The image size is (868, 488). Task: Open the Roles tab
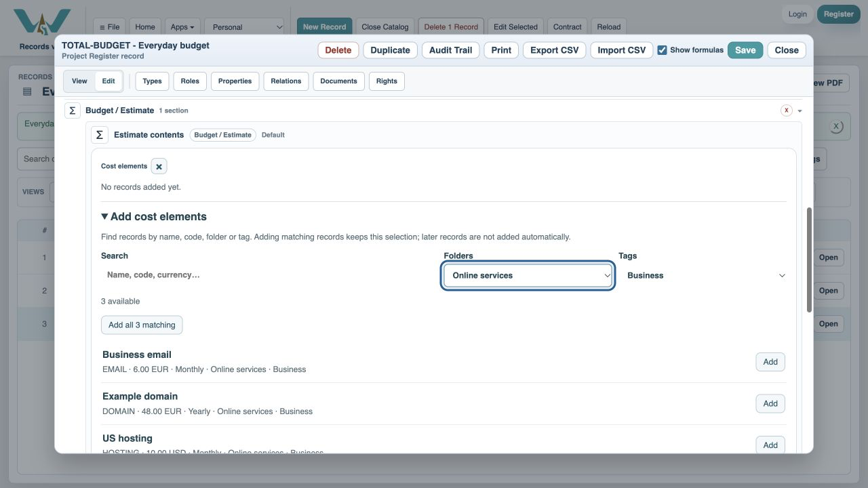coord(190,81)
